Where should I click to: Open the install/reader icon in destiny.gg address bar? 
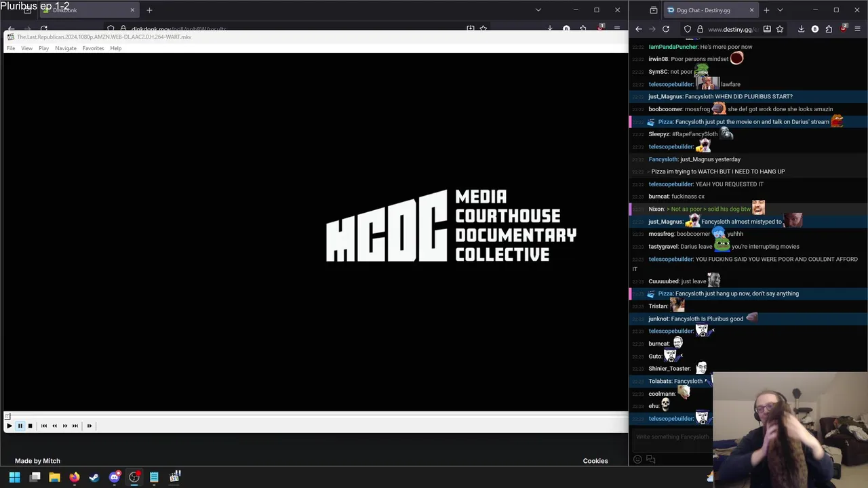click(767, 29)
